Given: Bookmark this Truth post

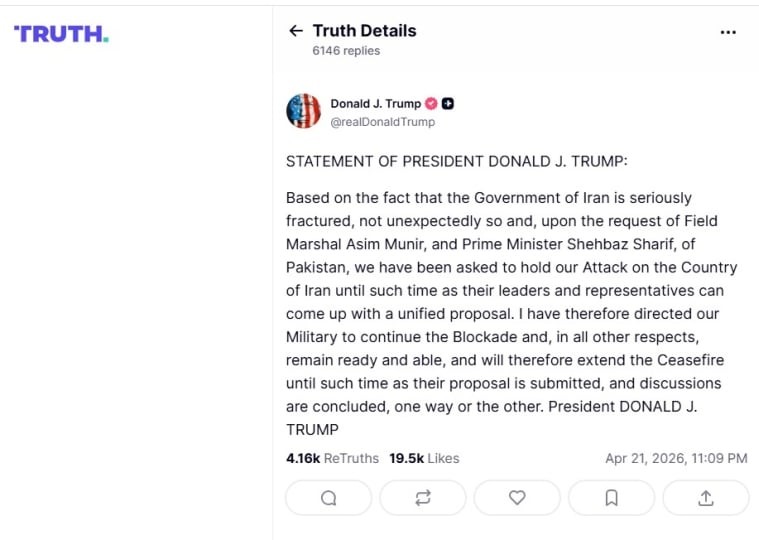Looking at the screenshot, I should 611,498.
